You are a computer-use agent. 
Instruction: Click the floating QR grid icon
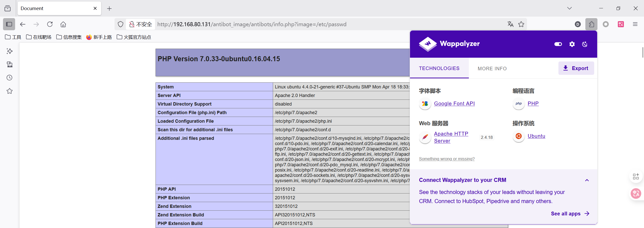636,176
